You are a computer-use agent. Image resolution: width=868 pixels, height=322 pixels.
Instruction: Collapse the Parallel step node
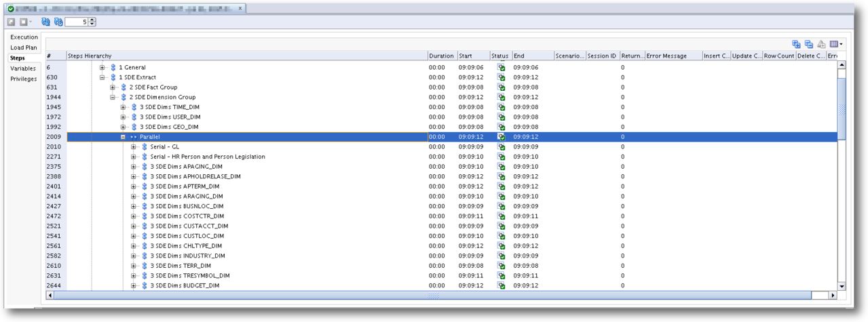coord(124,137)
